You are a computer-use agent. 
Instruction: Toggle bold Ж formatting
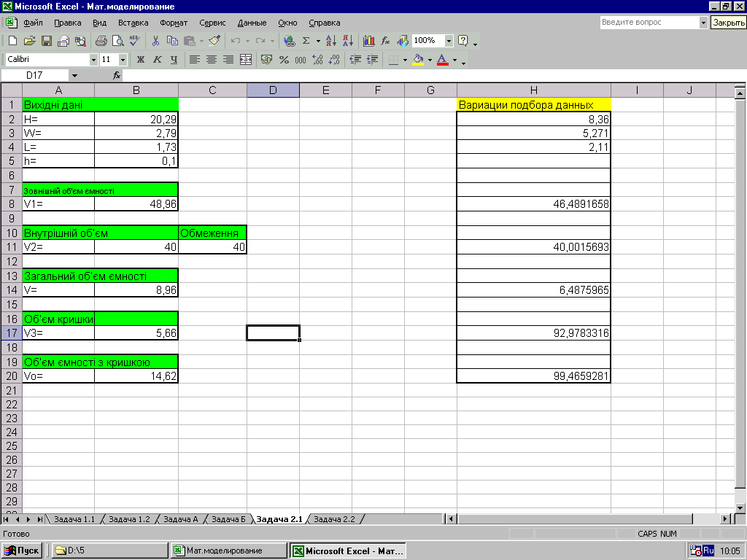click(141, 60)
